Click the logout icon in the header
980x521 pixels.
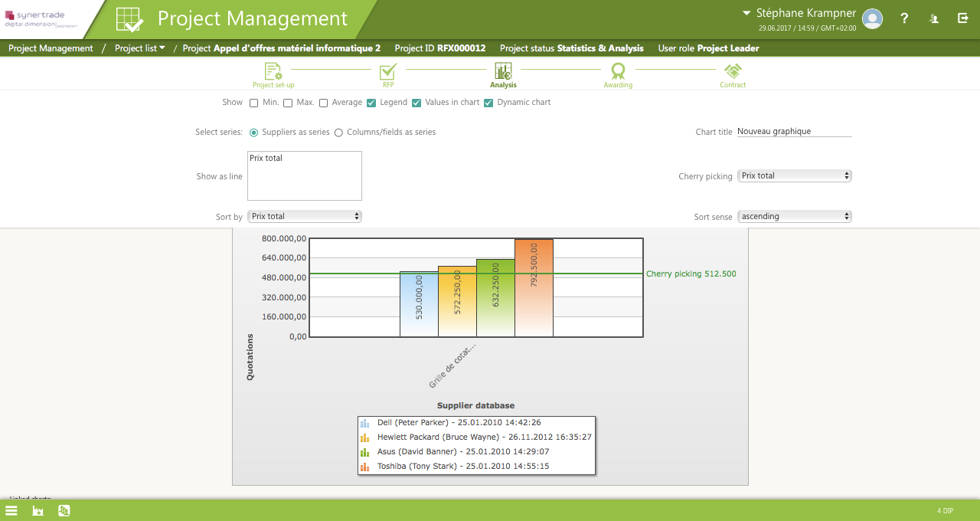click(x=962, y=18)
